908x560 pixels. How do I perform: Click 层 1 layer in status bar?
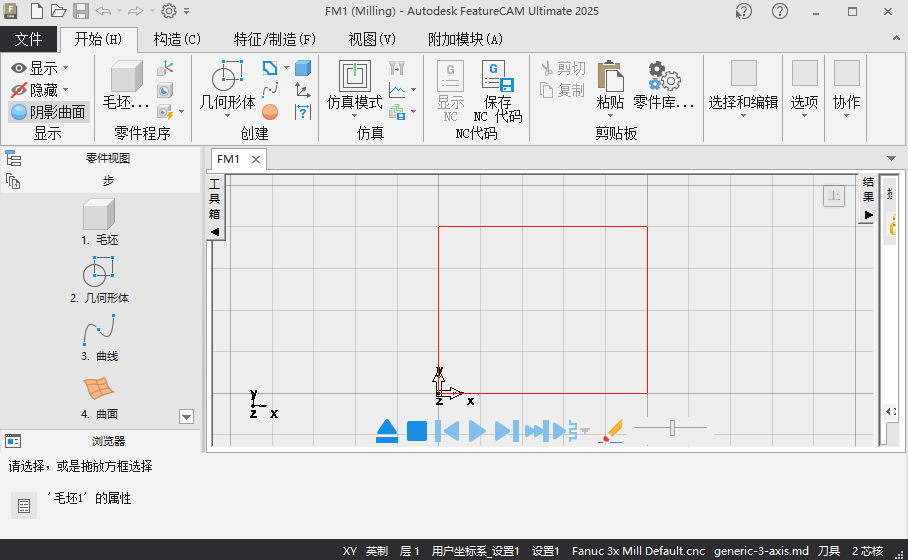pos(409,551)
